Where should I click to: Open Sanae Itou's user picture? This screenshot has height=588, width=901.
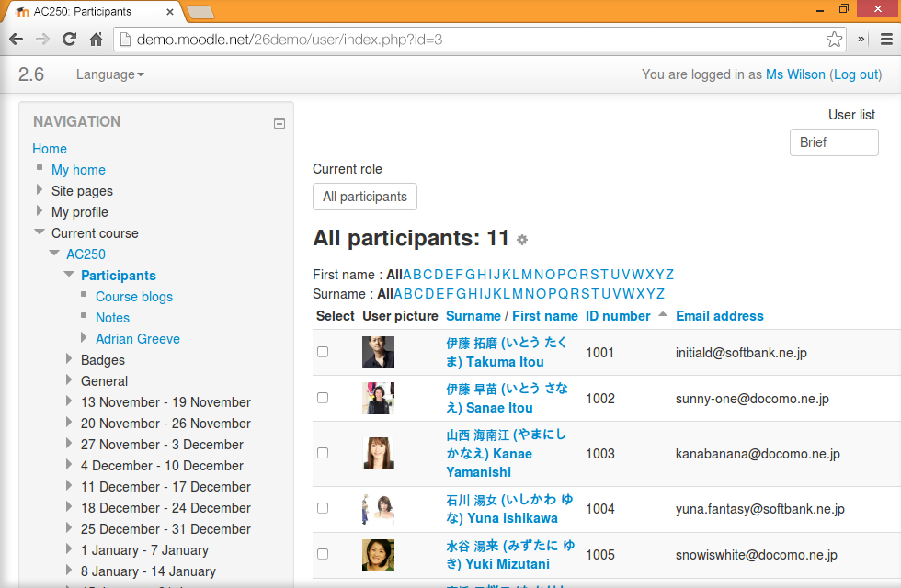click(378, 398)
